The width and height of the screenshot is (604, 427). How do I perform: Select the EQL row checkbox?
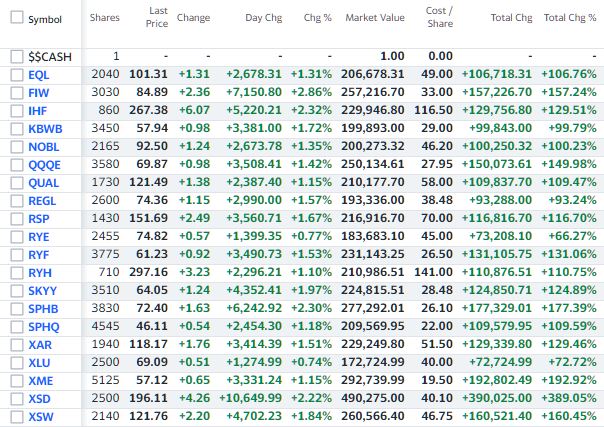[15, 74]
